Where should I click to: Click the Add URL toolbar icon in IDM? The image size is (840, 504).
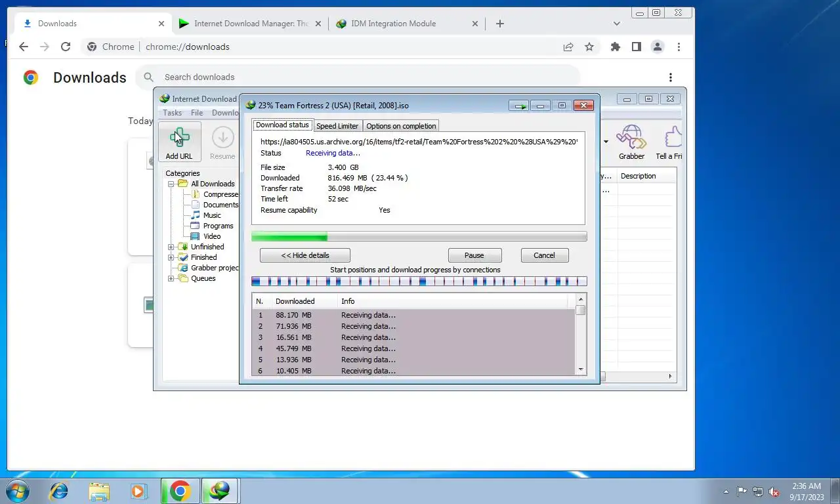pos(179,142)
